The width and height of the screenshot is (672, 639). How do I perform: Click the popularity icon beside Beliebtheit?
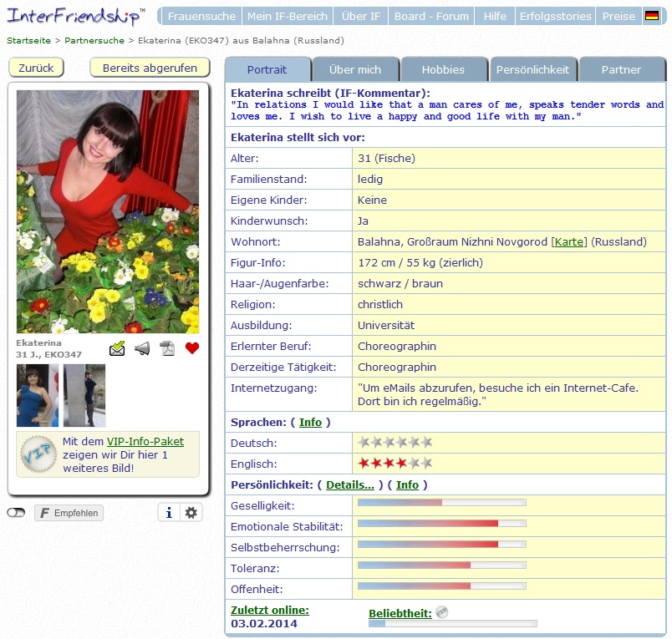(x=441, y=612)
